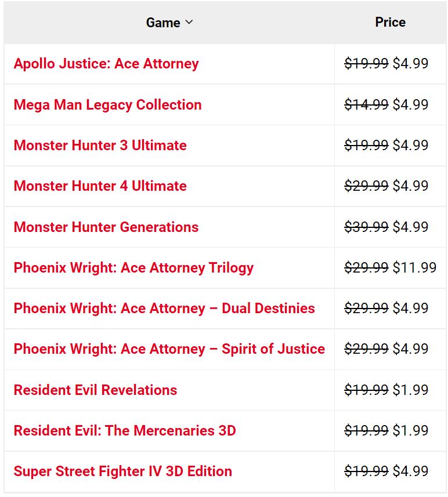Click Resident Evil Revelations $1.99 sale price

point(410,390)
